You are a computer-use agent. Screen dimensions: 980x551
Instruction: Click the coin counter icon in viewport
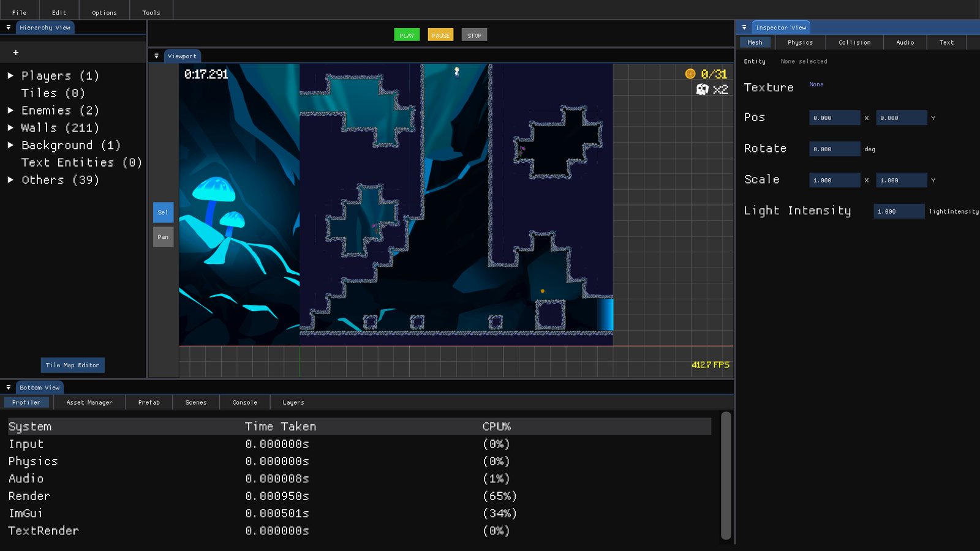click(x=690, y=74)
